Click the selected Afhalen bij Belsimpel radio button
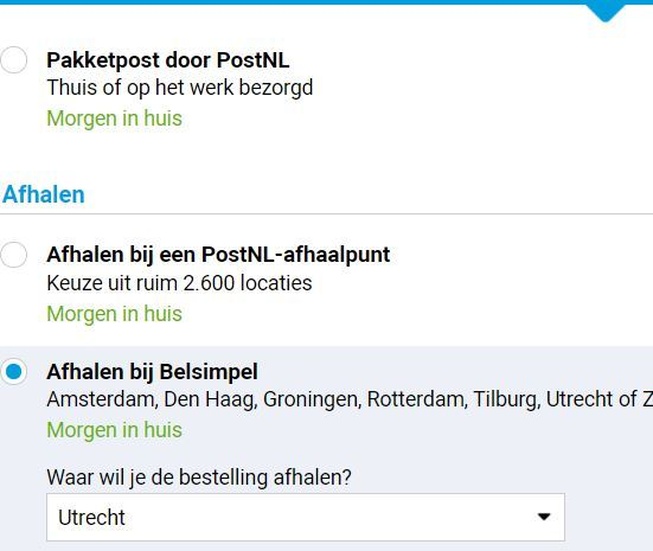653x551 pixels. tap(14, 373)
